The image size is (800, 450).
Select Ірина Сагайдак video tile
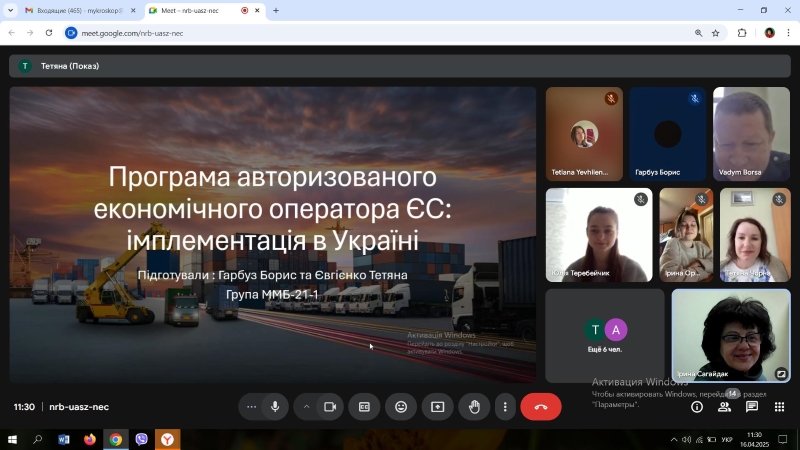(x=731, y=335)
